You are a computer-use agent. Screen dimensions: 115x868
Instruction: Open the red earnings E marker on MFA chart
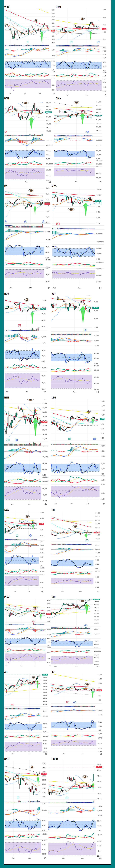click(x=58, y=224)
